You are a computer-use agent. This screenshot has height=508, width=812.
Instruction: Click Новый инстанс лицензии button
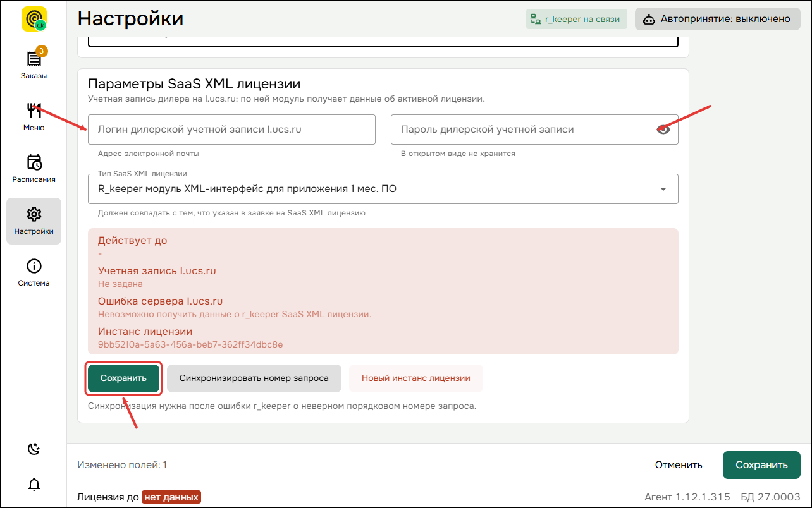click(x=416, y=378)
